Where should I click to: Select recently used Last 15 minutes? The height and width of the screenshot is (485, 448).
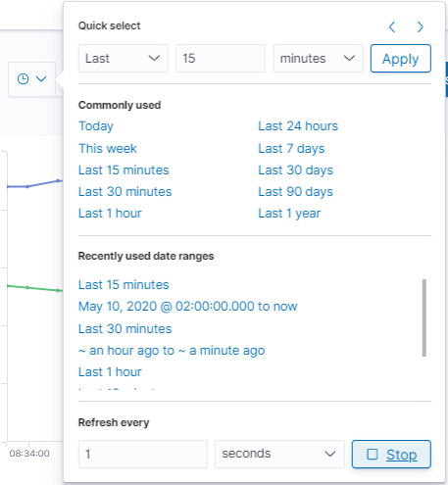124,285
